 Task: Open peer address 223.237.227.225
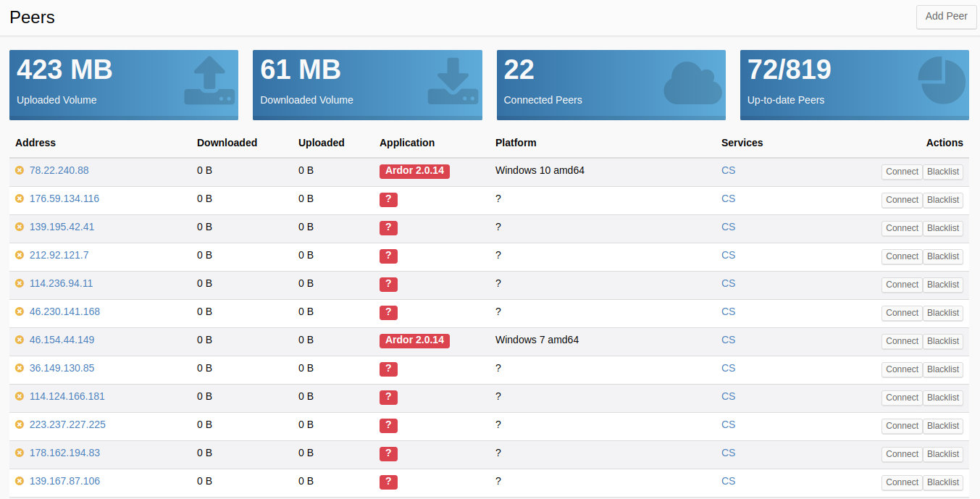click(x=67, y=424)
